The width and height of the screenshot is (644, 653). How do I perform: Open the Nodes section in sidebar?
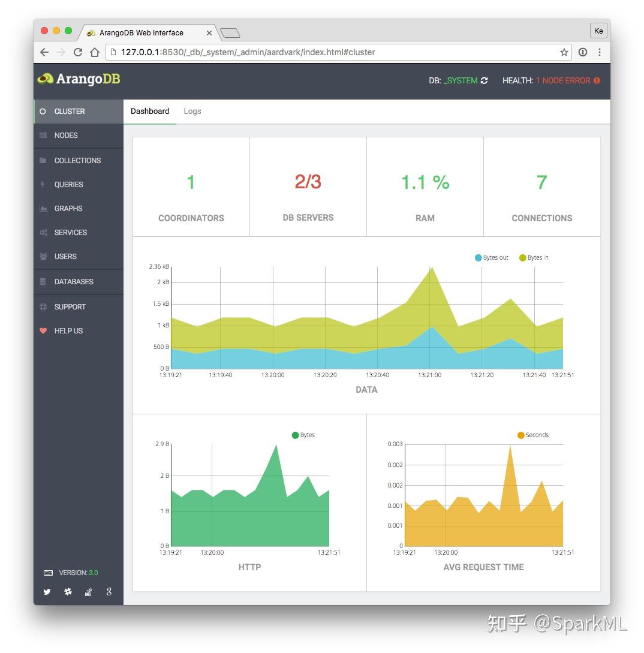(79, 136)
